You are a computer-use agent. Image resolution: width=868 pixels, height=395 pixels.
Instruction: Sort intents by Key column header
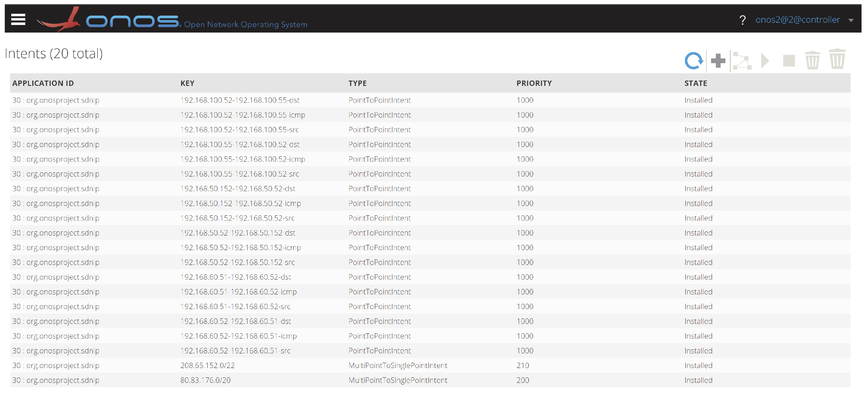click(187, 83)
